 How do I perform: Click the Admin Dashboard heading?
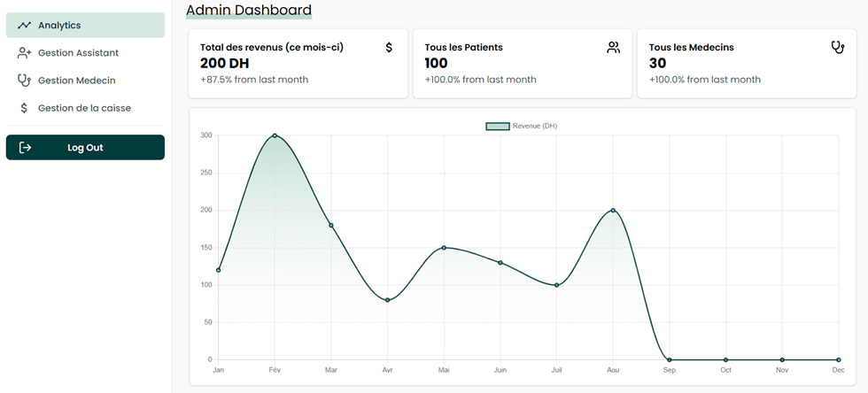coord(249,10)
